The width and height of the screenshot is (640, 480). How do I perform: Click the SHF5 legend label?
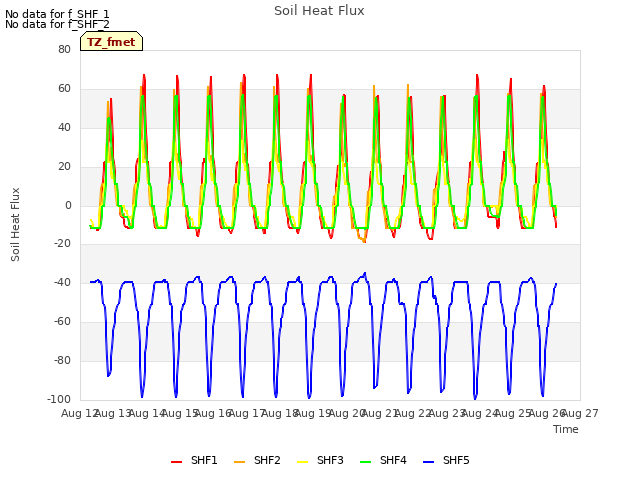456,460
